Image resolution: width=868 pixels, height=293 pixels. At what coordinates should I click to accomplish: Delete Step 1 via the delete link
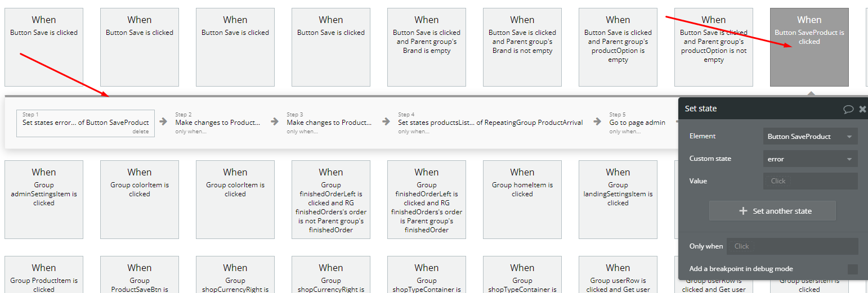[141, 132]
